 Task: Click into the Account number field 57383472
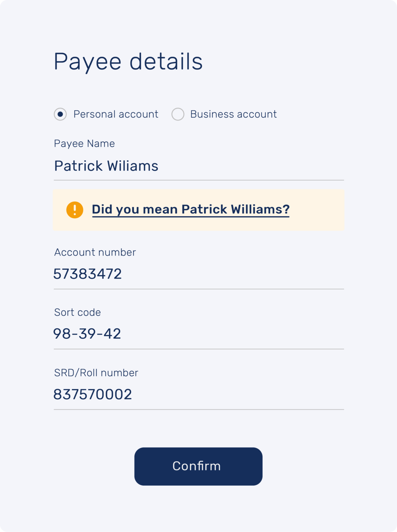87,274
